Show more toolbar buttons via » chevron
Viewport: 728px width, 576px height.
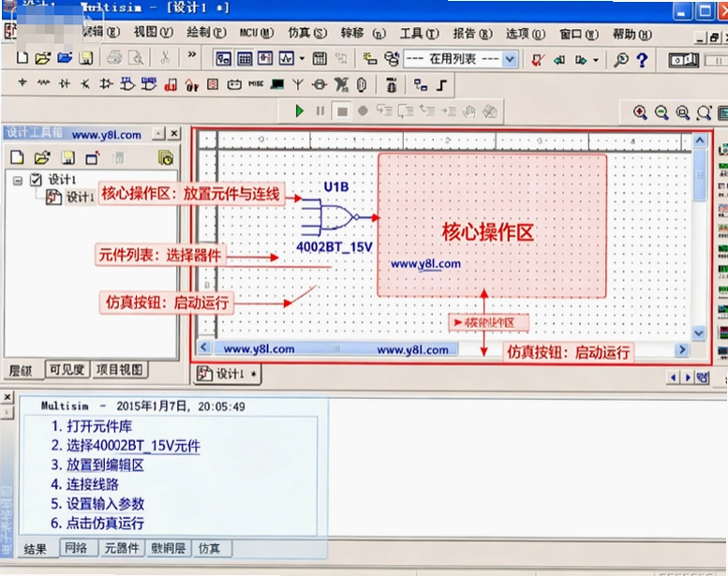[191, 54]
